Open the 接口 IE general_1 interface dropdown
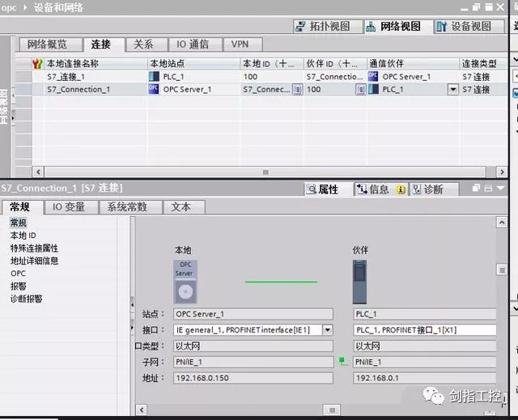 coord(327,330)
